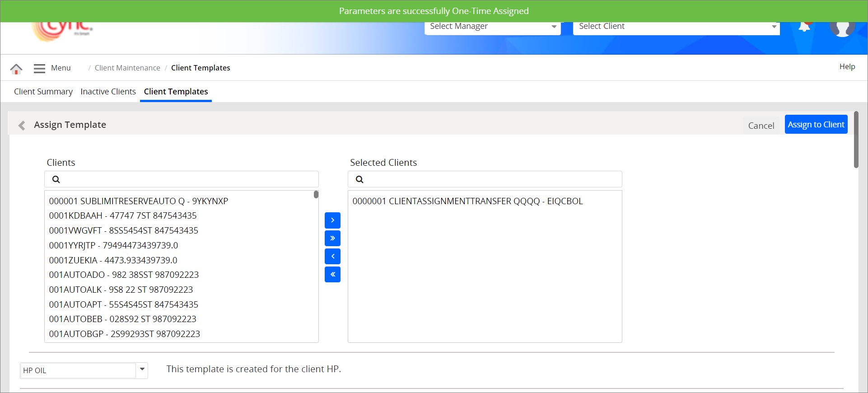Screen dimensions: 868x393
Task: Click the Assign to Client button
Action: click(x=816, y=125)
